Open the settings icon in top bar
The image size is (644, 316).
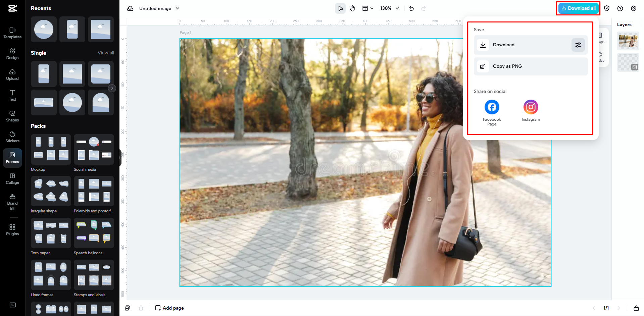tap(634, 8)
